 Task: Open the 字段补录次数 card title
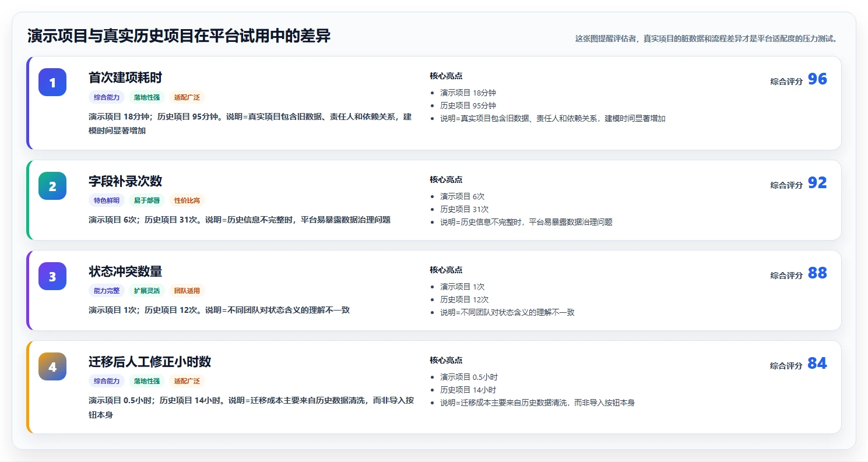[125, 181]
